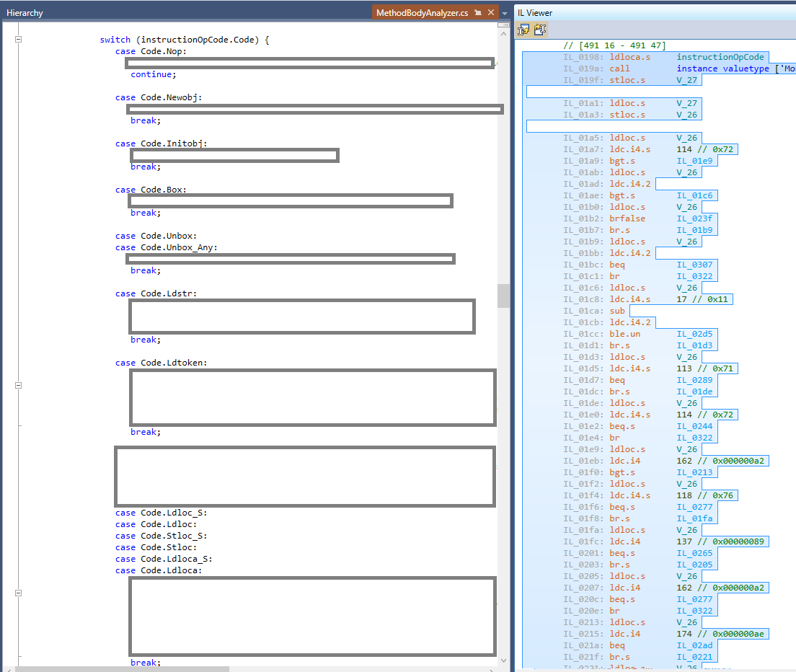Click the 'switch' keyword in the code
This screenshot has height=672, width=796.
click(x=115, y=40)
